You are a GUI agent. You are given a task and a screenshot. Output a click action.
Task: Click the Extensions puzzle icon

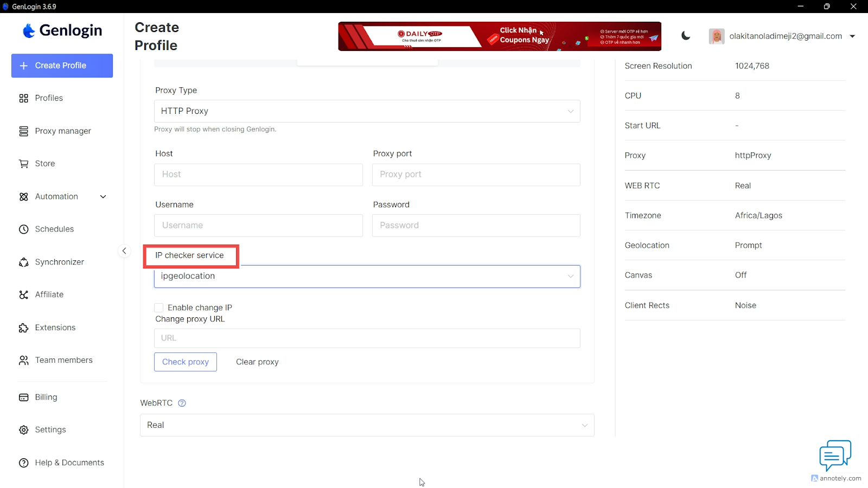point(23,328)
